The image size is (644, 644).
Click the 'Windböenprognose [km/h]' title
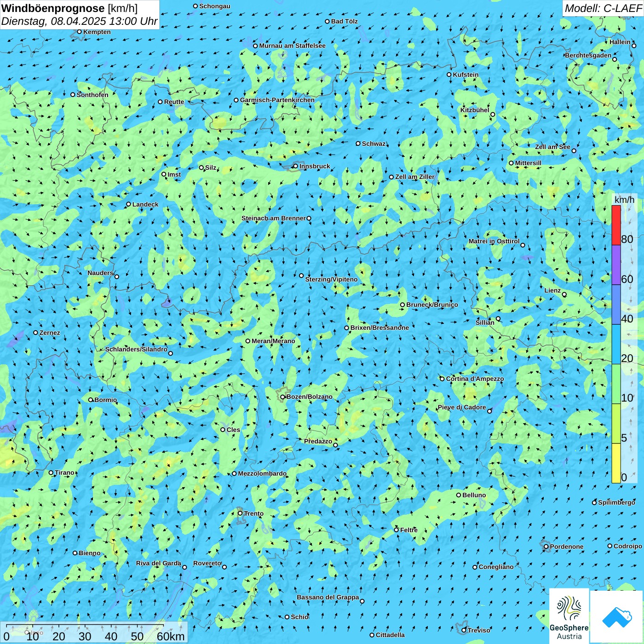click(69, 8)
